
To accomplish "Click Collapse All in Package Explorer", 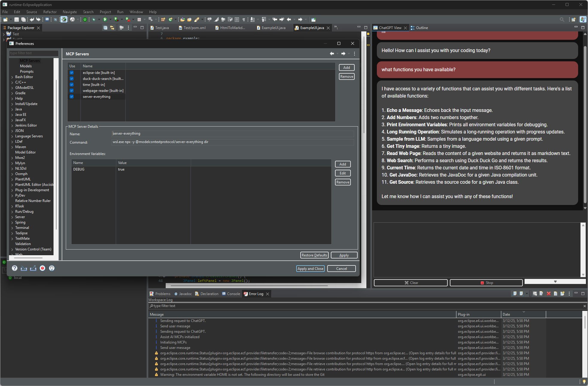I will click(x=105, y=28).
